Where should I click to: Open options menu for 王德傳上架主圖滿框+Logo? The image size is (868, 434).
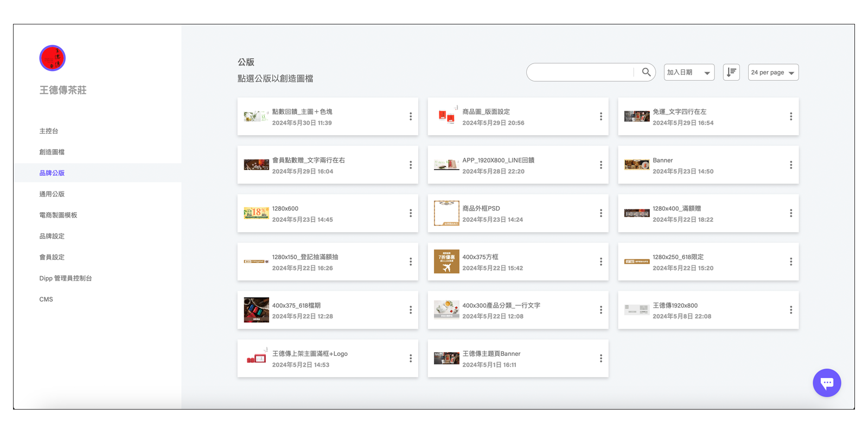click(411, 359)
